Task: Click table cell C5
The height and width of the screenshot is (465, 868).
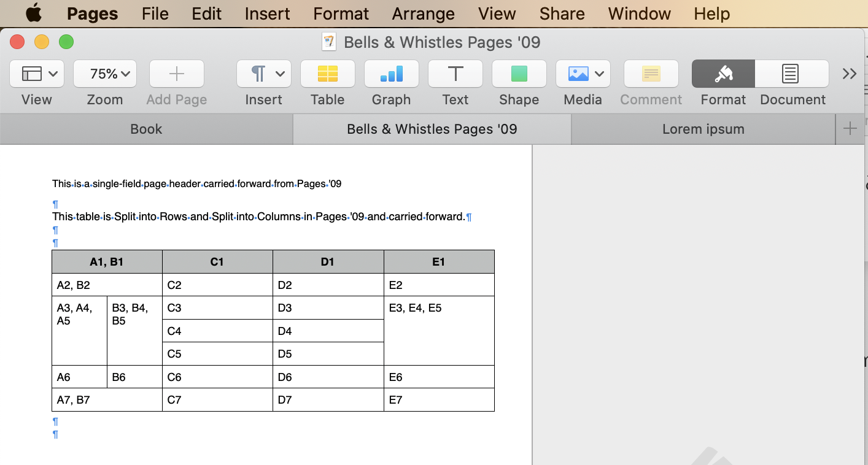Action: (x=217, y=354)
